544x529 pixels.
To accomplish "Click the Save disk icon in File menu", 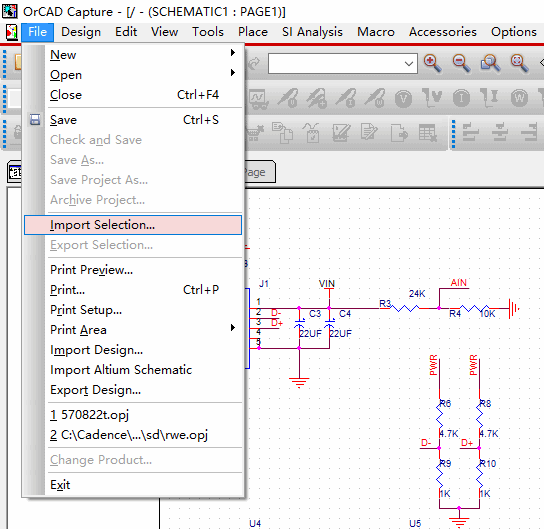I will click(35, 120).
